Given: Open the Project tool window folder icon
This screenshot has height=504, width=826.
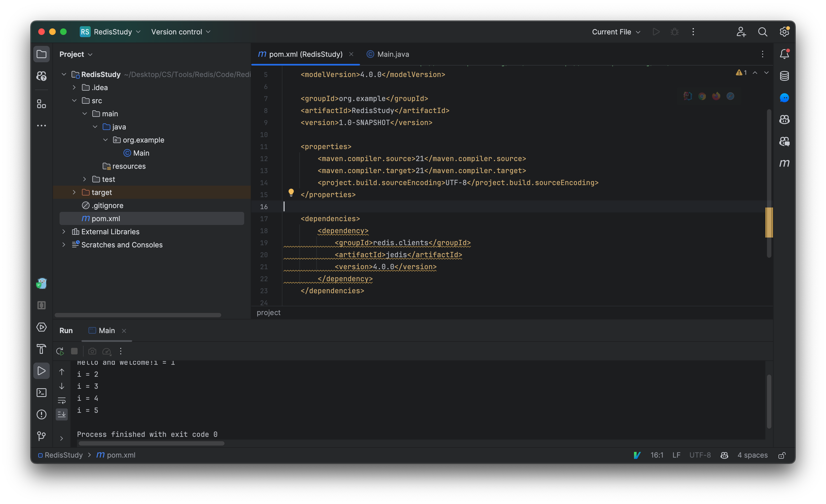Looking at the screenshot, I should (41, 54).
